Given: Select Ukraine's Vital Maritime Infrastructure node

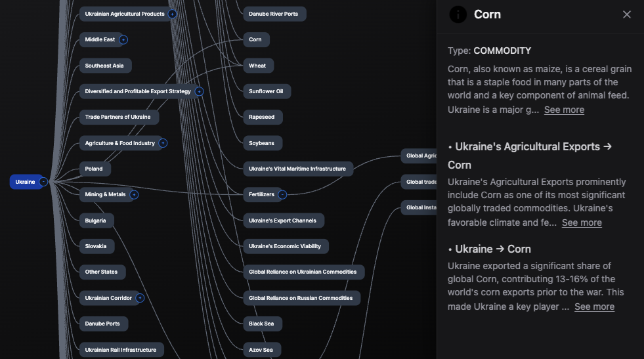Looking at the screenshot, I should (x=297, y=169).
